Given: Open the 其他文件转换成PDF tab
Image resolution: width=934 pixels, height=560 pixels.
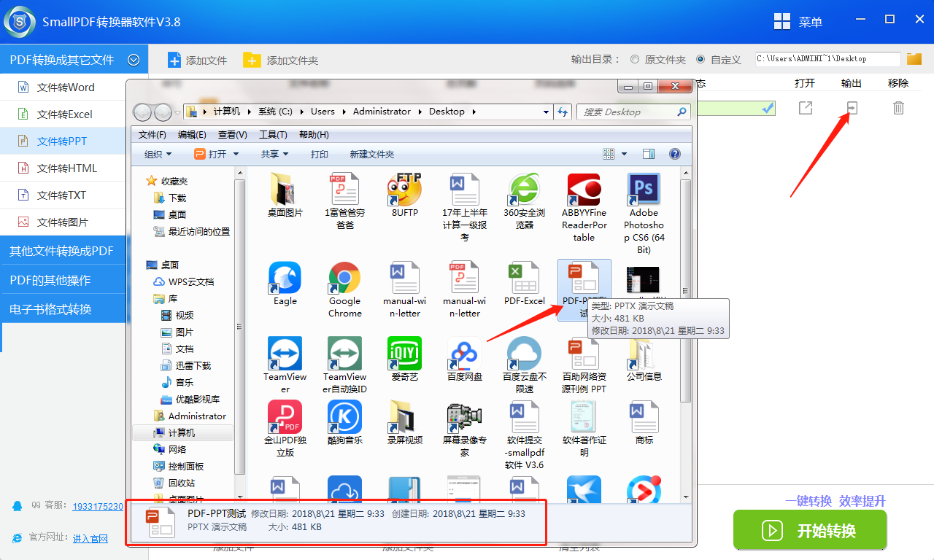Looking at the screenshot, I should [x=63, y=251].
